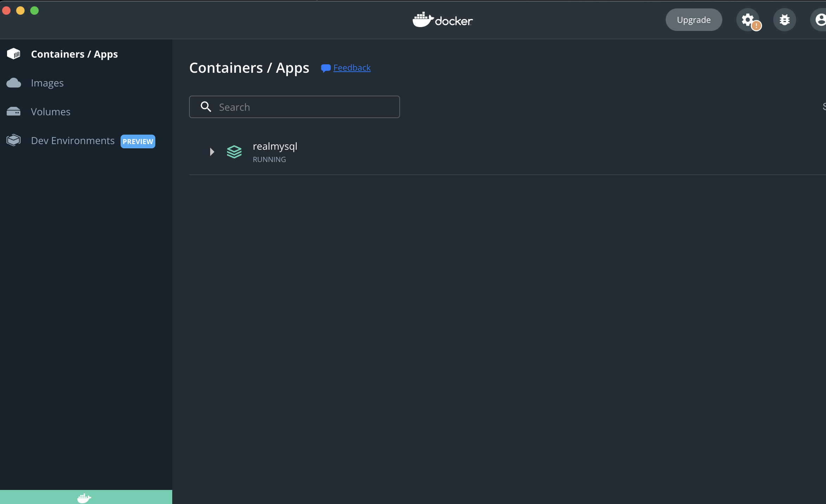Viewport: 826px width, 504px height.
Task: Click the Docker whale status icon
Action: pyautogui.click(x=84, y=498)
